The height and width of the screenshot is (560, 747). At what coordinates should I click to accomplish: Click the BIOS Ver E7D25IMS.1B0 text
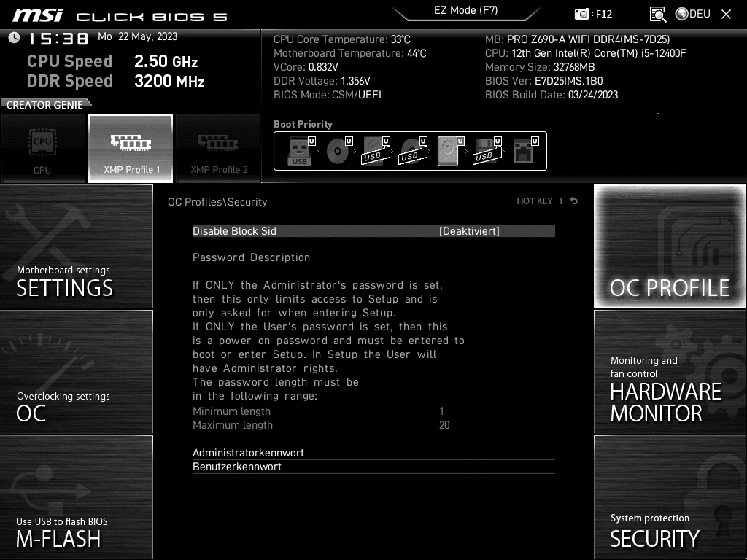tap(544, 81)
